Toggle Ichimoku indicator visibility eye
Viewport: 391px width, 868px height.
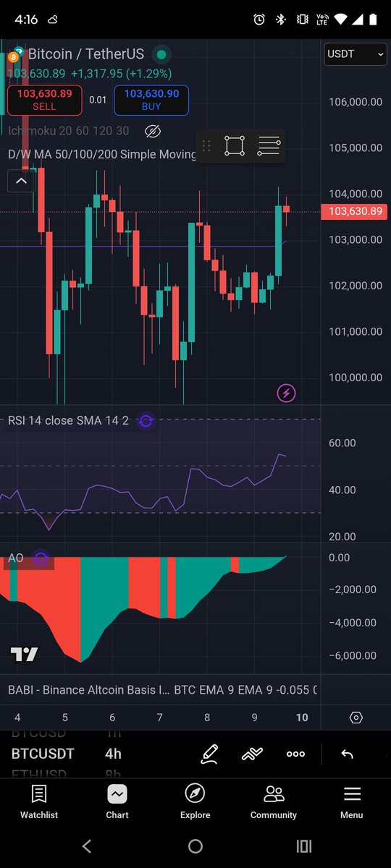point(152,131)
